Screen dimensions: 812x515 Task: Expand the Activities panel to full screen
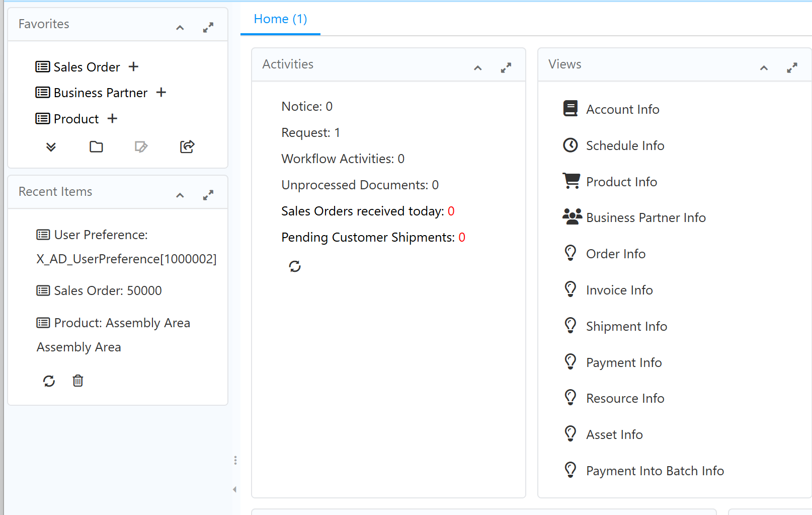point(506,67)
